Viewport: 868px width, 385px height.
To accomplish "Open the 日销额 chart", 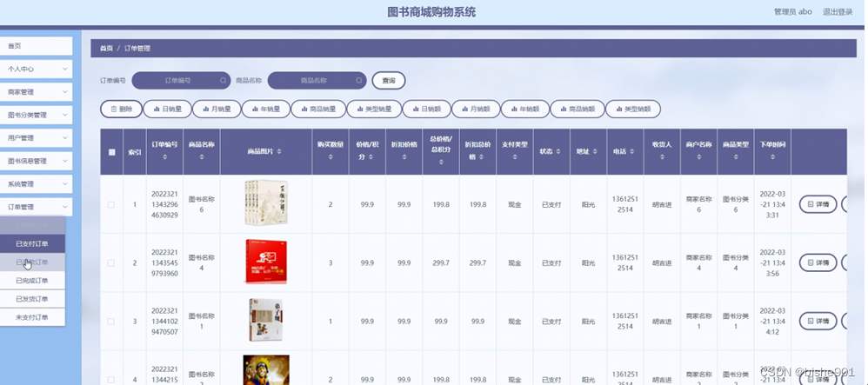I will tap(426, 109).
